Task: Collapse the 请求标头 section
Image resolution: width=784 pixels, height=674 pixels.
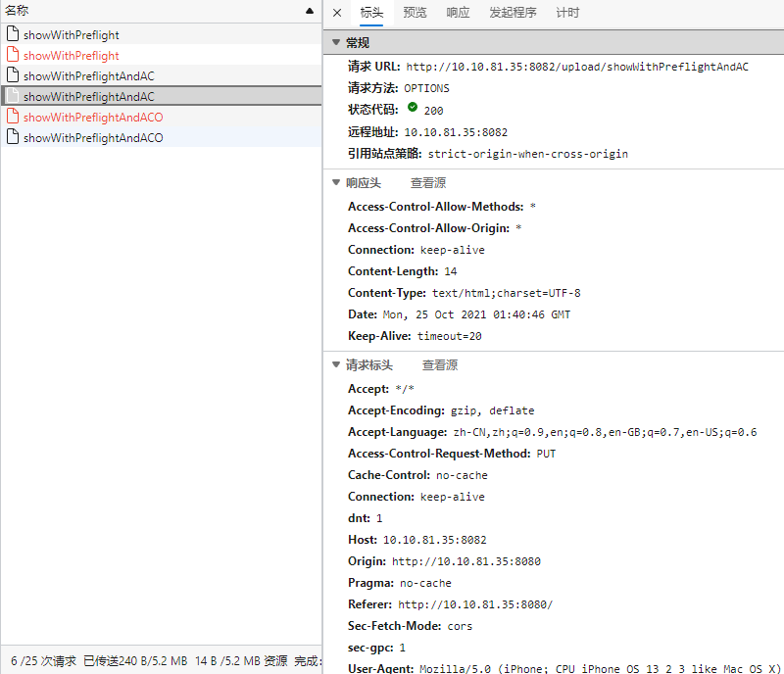Action: click(337, 365)
